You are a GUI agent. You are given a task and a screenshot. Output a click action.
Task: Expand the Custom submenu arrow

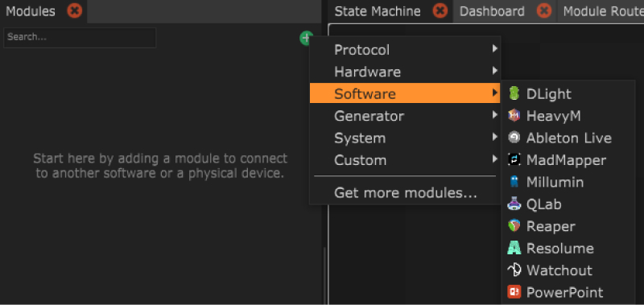click(495, 159)
